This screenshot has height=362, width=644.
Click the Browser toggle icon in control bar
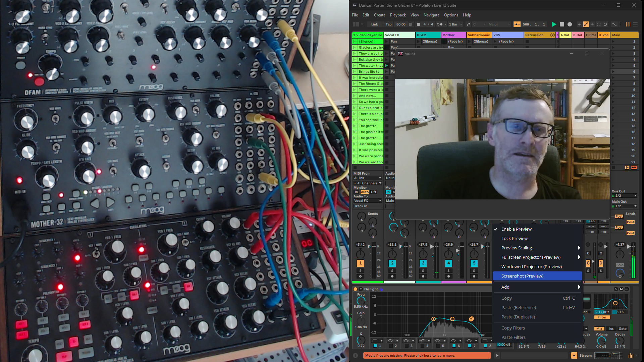(356, 24)
